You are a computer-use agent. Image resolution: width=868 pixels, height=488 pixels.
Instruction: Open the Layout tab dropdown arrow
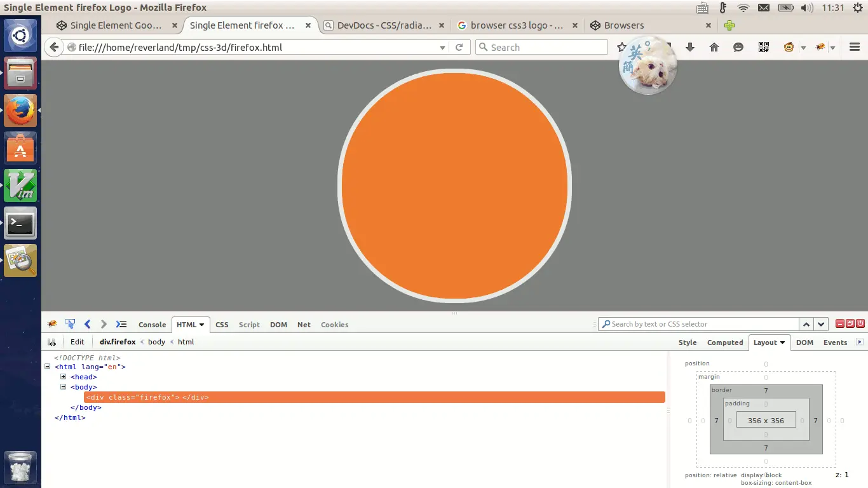783,342
